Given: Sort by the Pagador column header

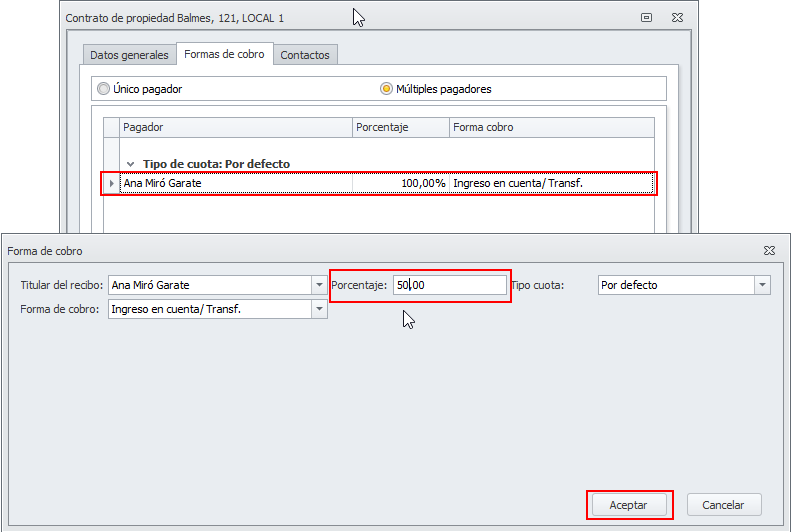Looking at the screenshot, I should point(235,128).
